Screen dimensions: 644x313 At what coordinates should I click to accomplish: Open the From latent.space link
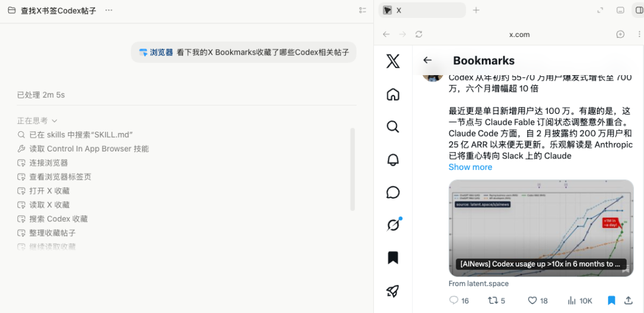click(478, 284)
